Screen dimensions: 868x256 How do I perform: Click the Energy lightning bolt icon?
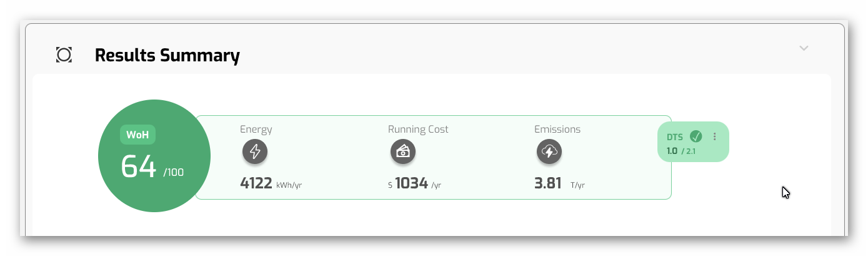point(255,151)
